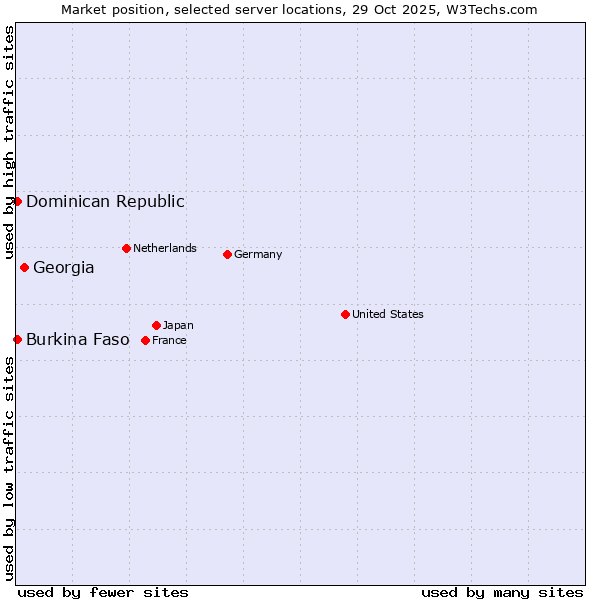
Task: Click the Netherlands label text
Action: click(165, 248)
